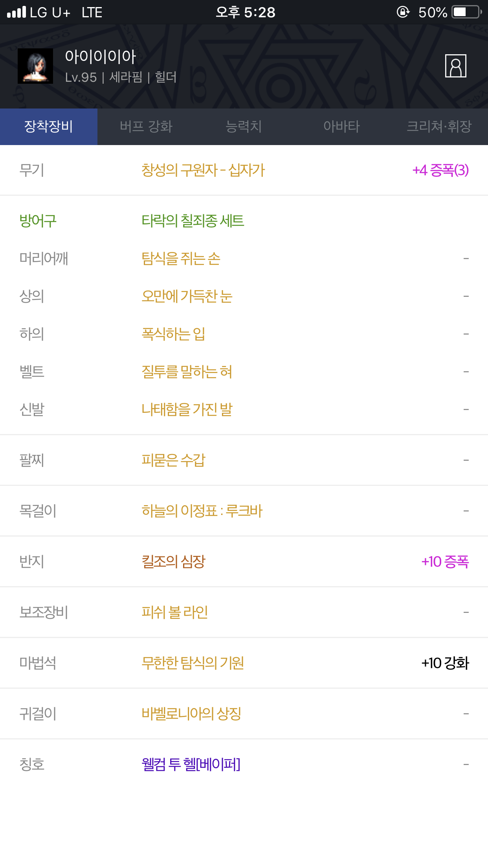Tap necklace item 하늘의 이정표 : 루크바
This screenshot has height=868, width=488.
202,511
